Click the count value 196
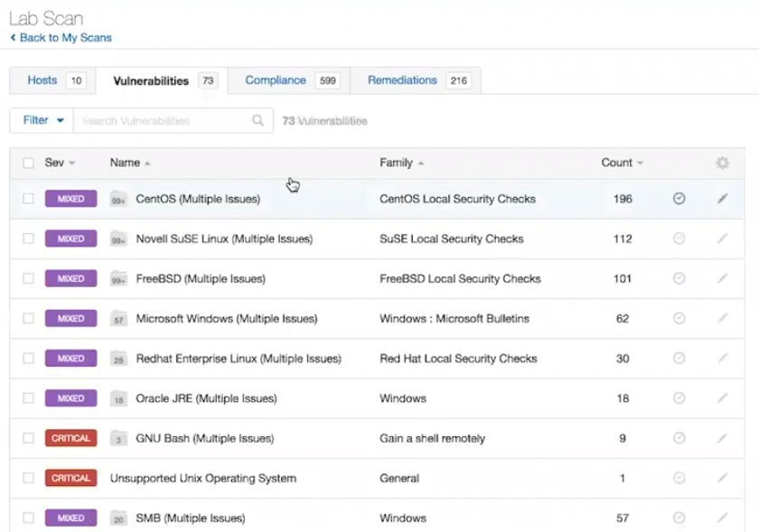 tap(623, 199)
